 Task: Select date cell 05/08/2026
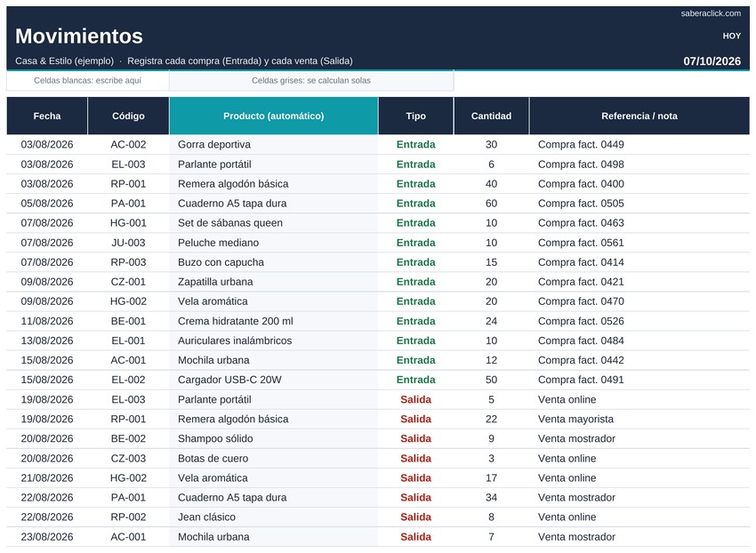pyautogui.click(x=47, y=204)
